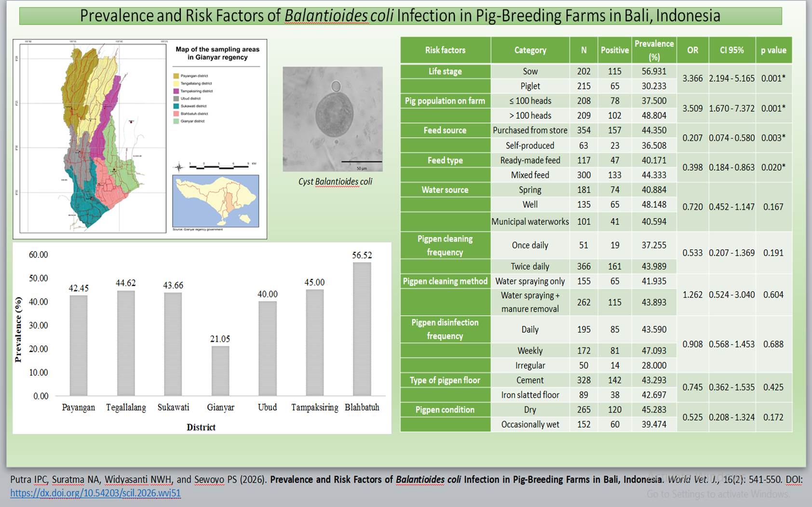Click the 'Self-produced' category cell

(x=530, y=146)
